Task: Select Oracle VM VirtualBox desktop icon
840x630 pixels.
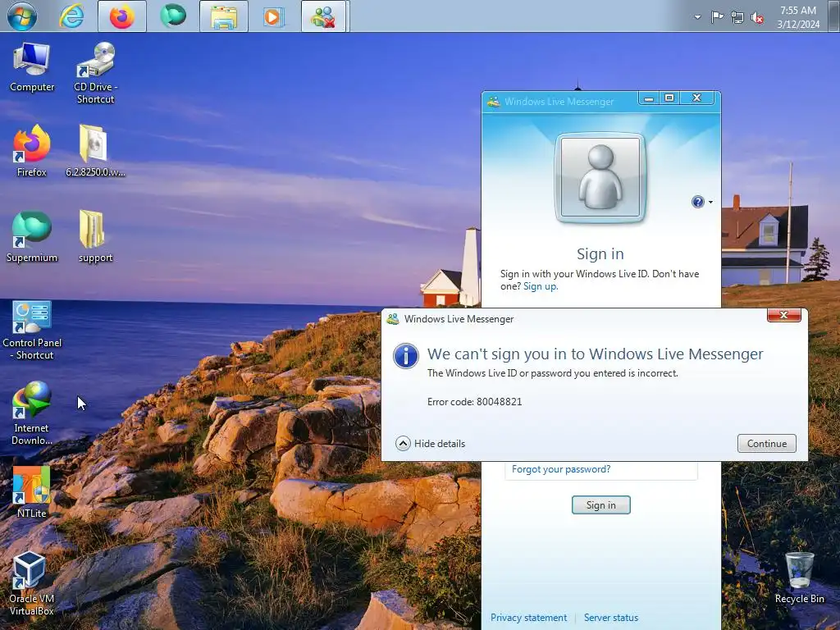Action: coord(32,584)
